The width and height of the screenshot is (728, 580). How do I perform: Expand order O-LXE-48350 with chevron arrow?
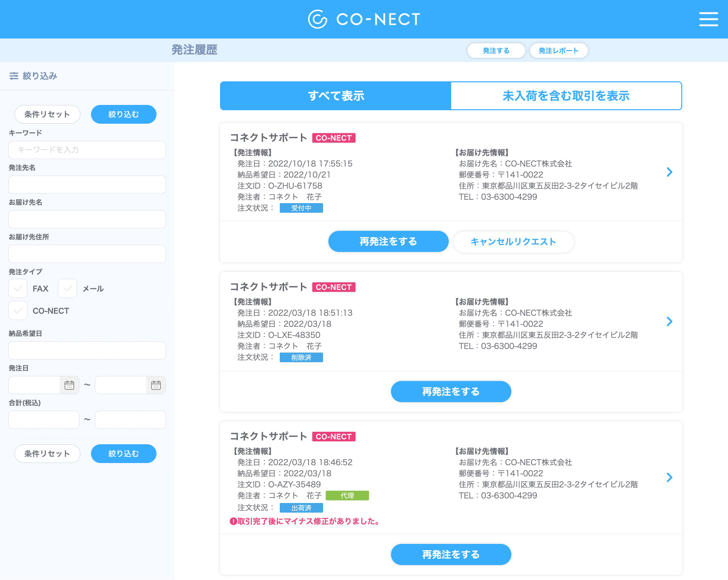669,322
